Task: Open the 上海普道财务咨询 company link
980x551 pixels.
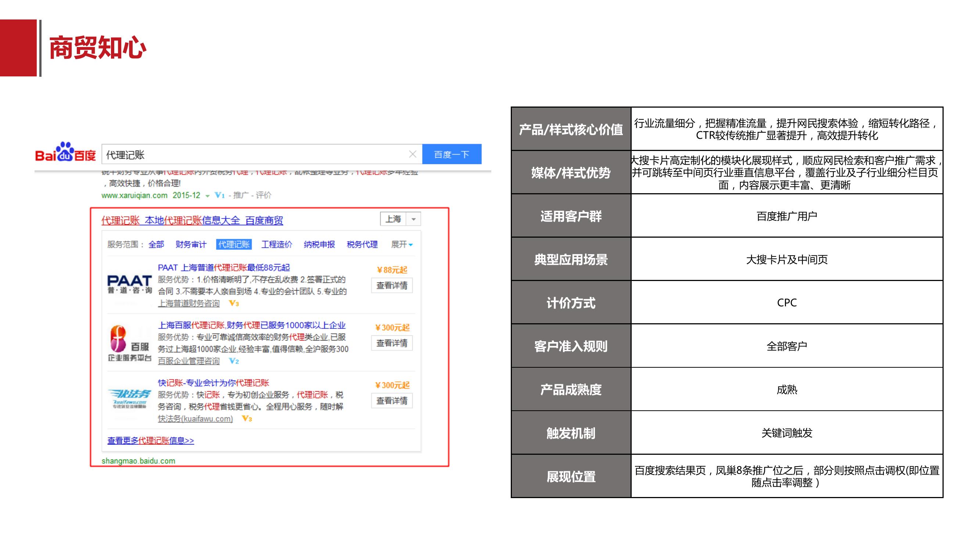Action: click(x=189, y=303)
